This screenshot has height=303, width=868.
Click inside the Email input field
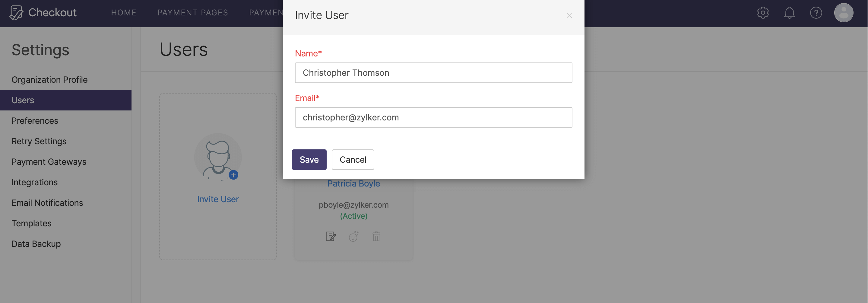(433, 117)
